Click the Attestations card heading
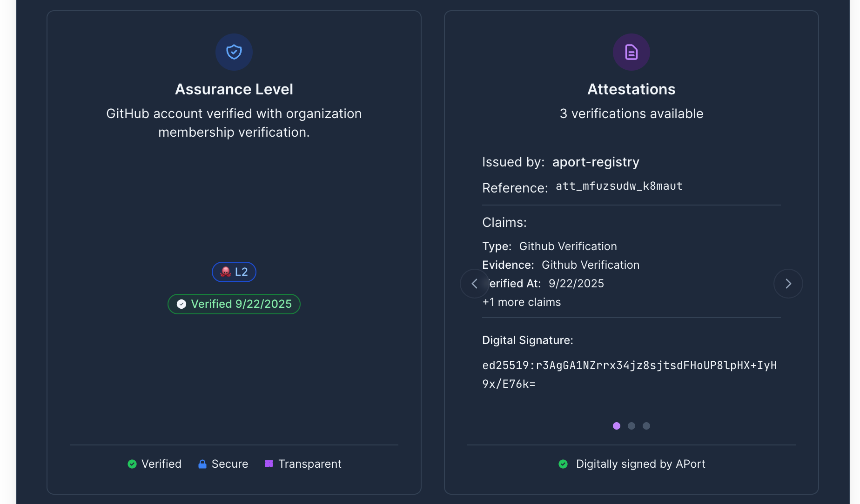This screenshot has width=860, height=504. click(x=631, y=89)
